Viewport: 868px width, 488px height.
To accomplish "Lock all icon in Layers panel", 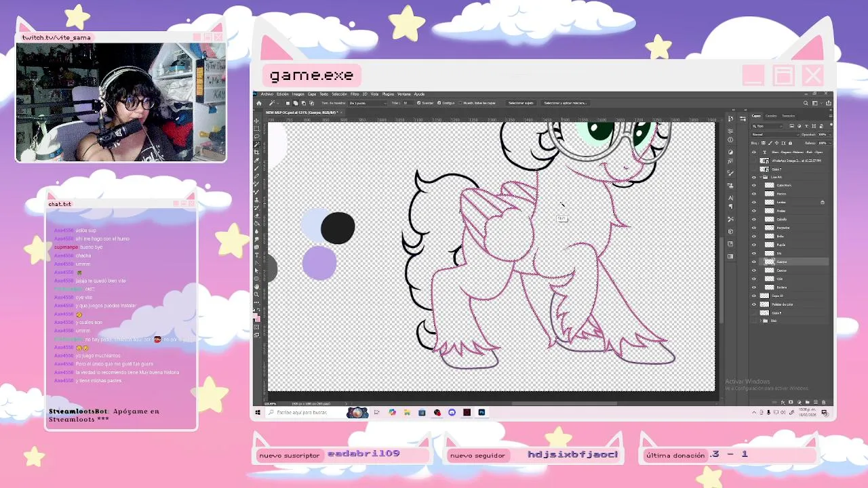I will coord(791,143).
